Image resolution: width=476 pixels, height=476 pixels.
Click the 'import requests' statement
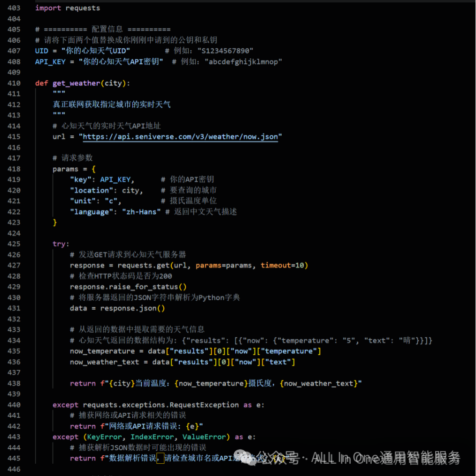pyautogui.click(x=68, y=8)
